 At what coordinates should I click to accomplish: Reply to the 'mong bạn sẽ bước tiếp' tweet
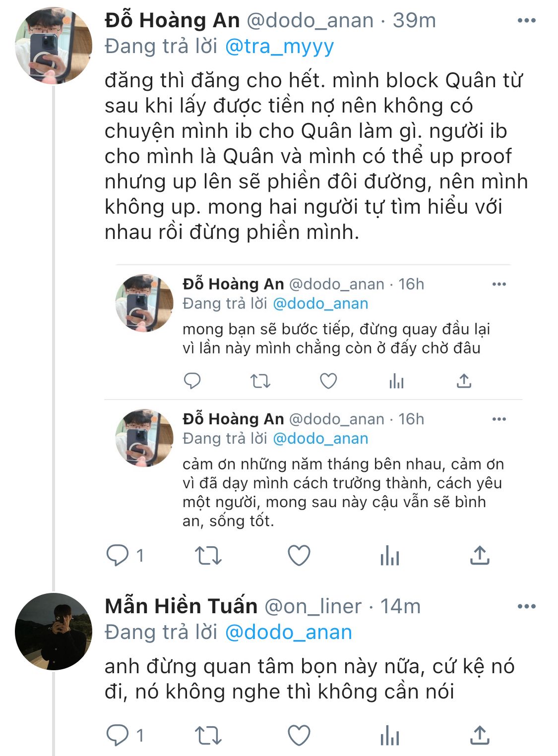(192, 381)
